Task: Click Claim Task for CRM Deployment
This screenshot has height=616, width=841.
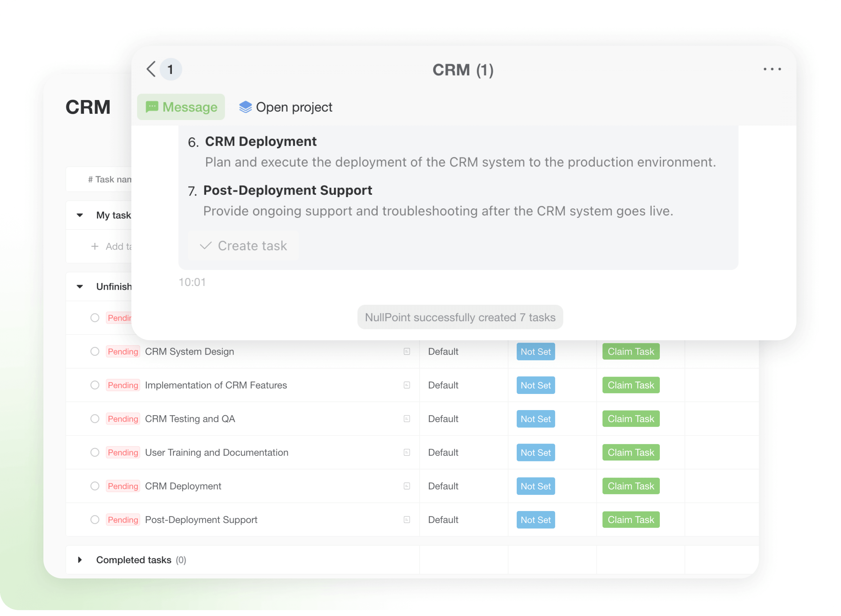Action: click(630, 486)
